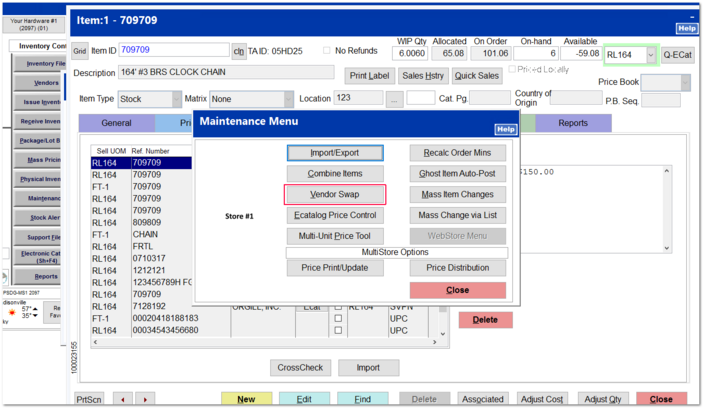Click the Vendor Swap button
Screen dimensions: 704x409
(x=335, y=194)
